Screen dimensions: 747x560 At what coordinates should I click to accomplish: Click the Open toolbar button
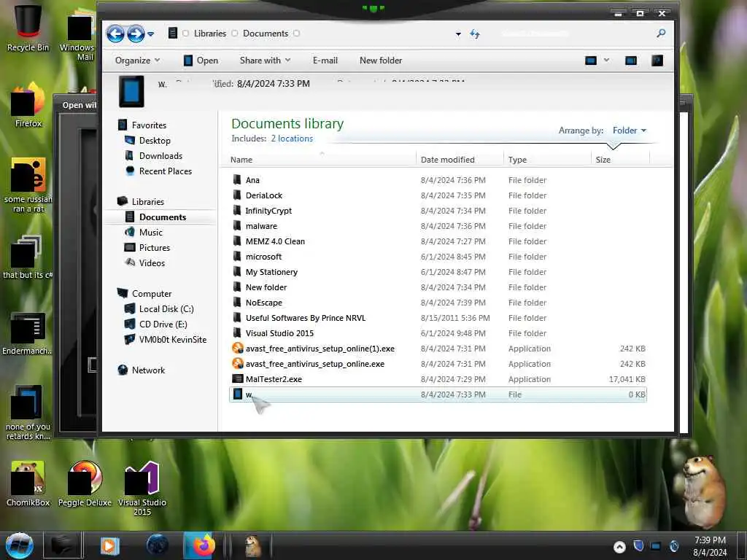201,61
